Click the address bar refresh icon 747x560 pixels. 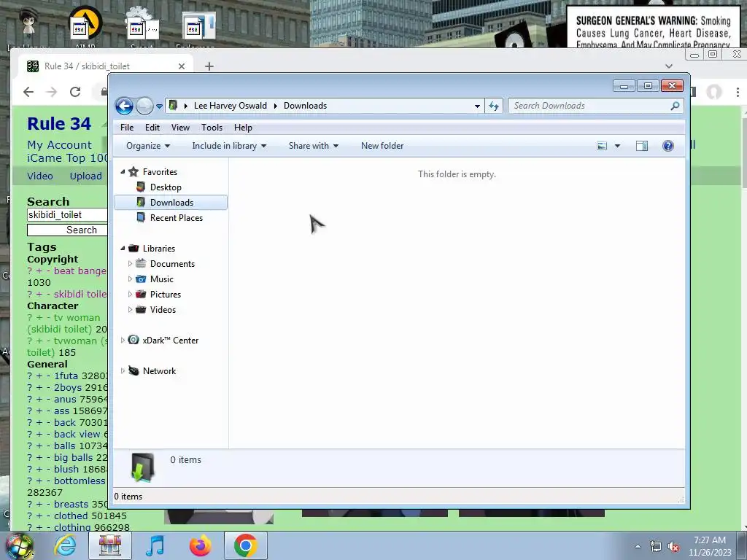pos(494,106)
